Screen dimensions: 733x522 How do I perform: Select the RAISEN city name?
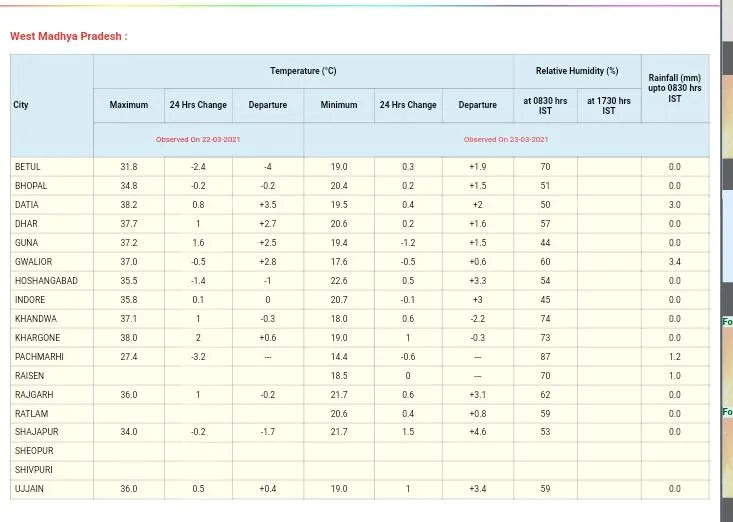coord(29,376)
